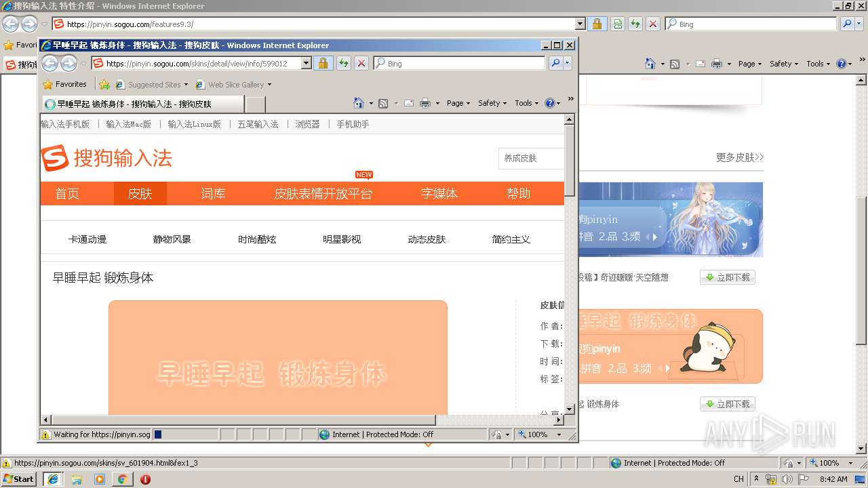Open Page menu dropdown in front window
Image resolution: width=868 pixels, height=488 pixels.
[x=458, y=103]
